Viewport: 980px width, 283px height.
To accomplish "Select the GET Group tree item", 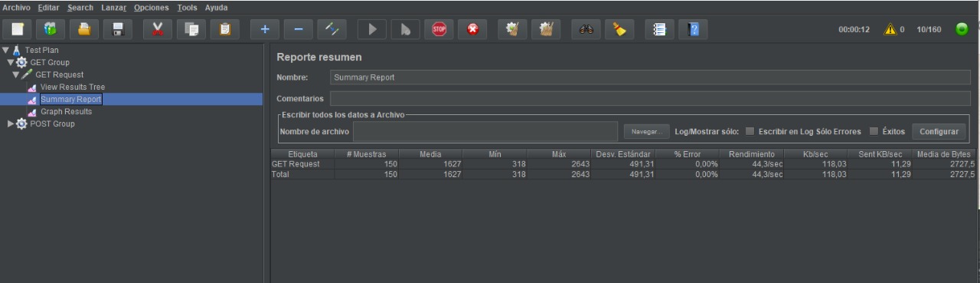I will click(51, 62).
